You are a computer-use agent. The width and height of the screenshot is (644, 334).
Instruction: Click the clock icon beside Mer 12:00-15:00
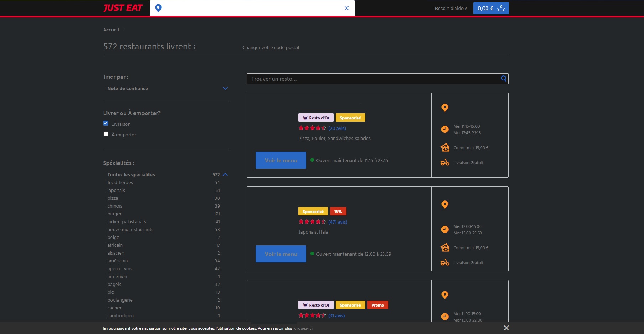point(445,229)
